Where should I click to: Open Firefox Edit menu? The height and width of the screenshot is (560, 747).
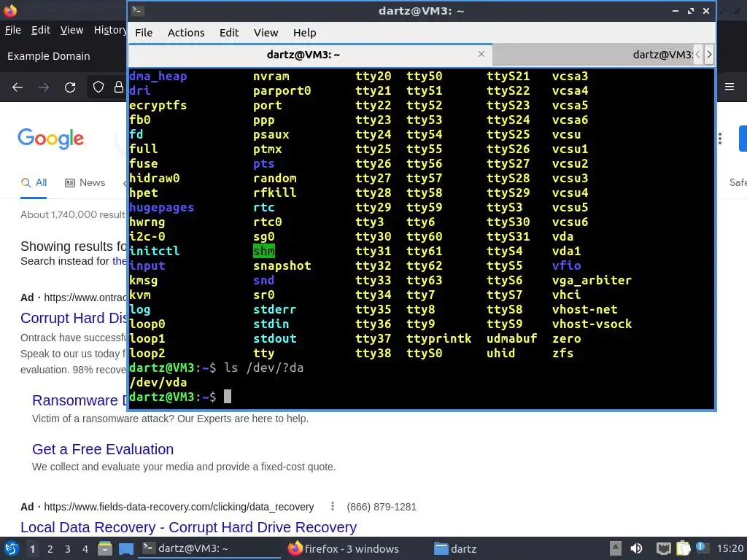(41, 30)
